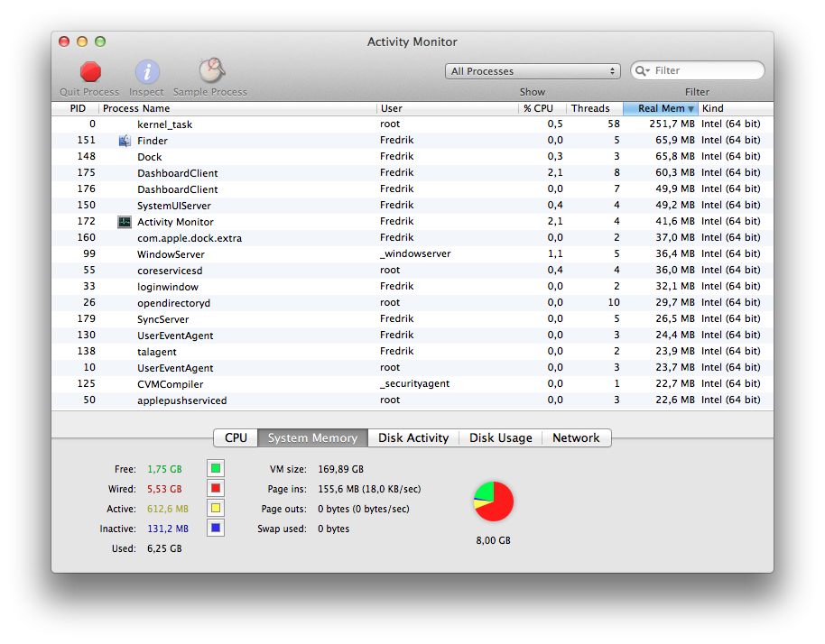Click the blue Inactive memory color swatch

pos(216,528)
